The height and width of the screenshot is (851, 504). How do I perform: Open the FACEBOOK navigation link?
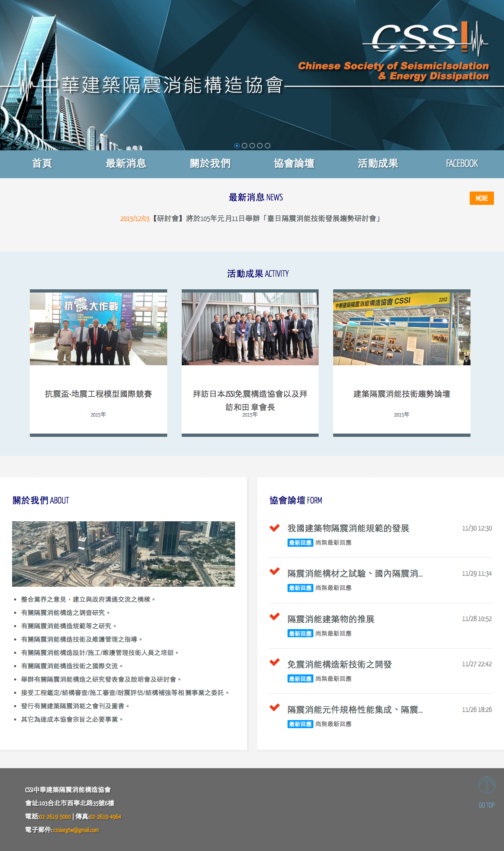[462, 164]
